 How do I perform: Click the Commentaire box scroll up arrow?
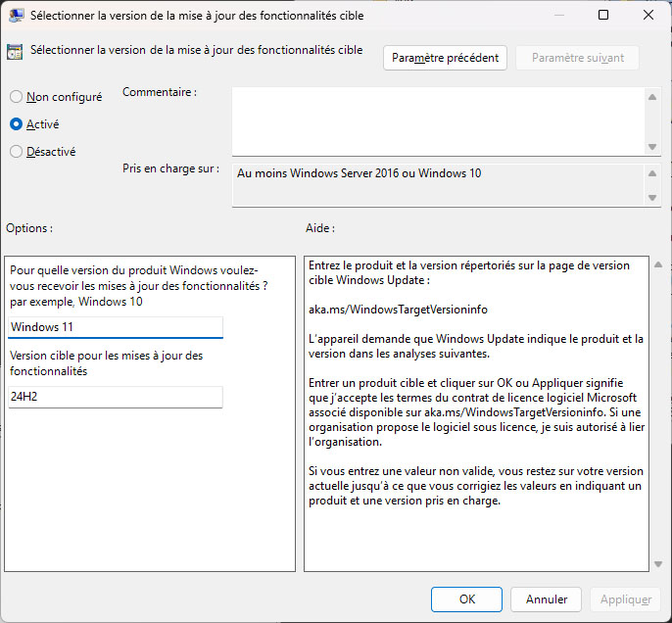coord(652,97)
